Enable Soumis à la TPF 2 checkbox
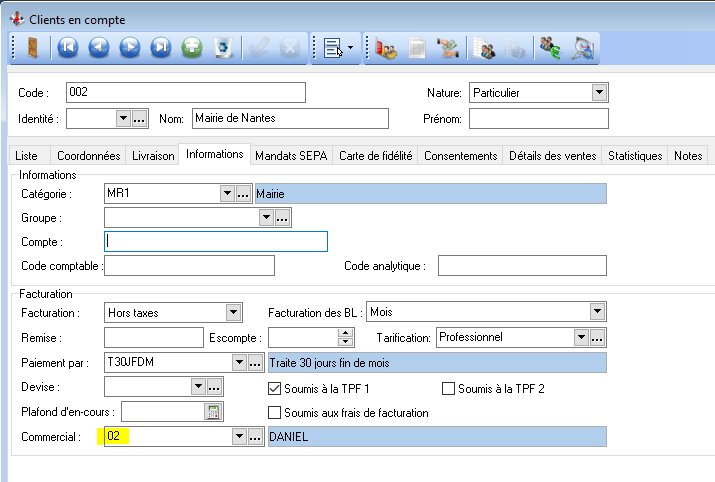The width and height of the screenshot is (715, 482). (449, 387)
